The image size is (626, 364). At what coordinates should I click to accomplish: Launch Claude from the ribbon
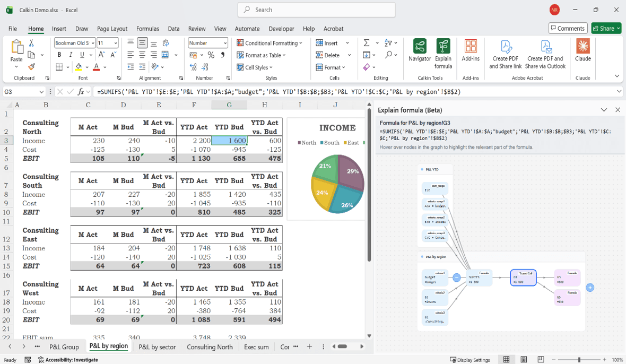point(582,47)
